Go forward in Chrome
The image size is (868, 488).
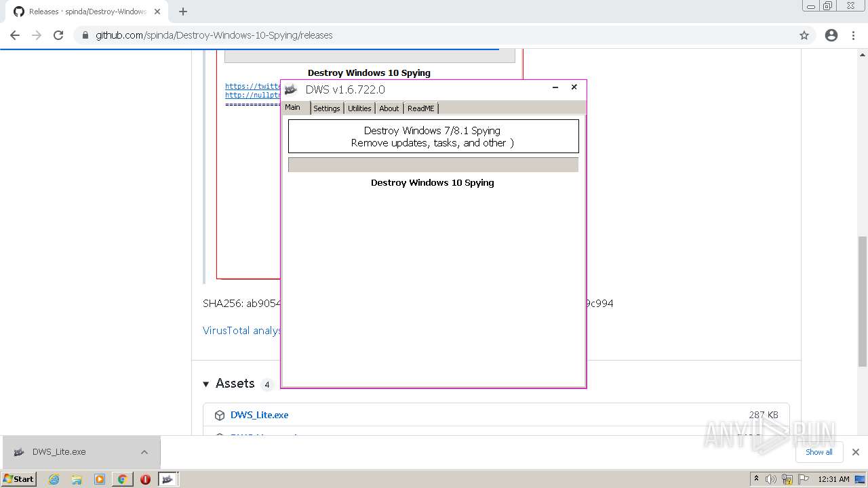pos(37,35)
